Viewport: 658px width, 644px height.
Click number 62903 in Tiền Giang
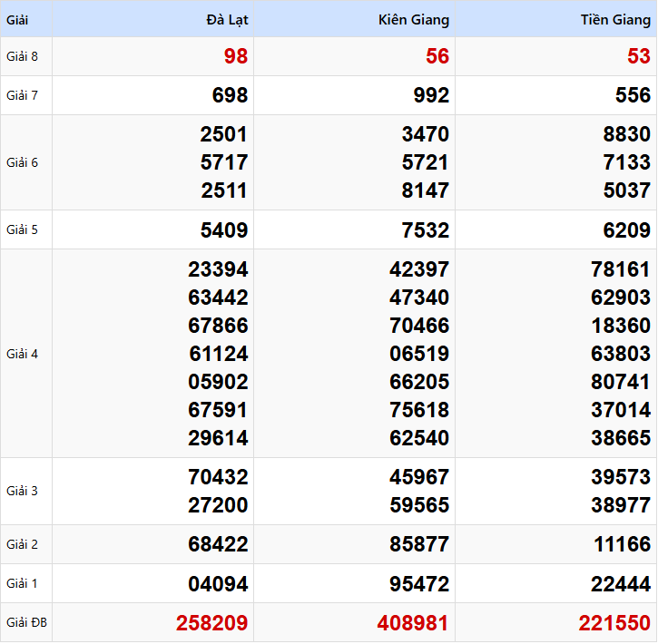[x=621, y=298]
